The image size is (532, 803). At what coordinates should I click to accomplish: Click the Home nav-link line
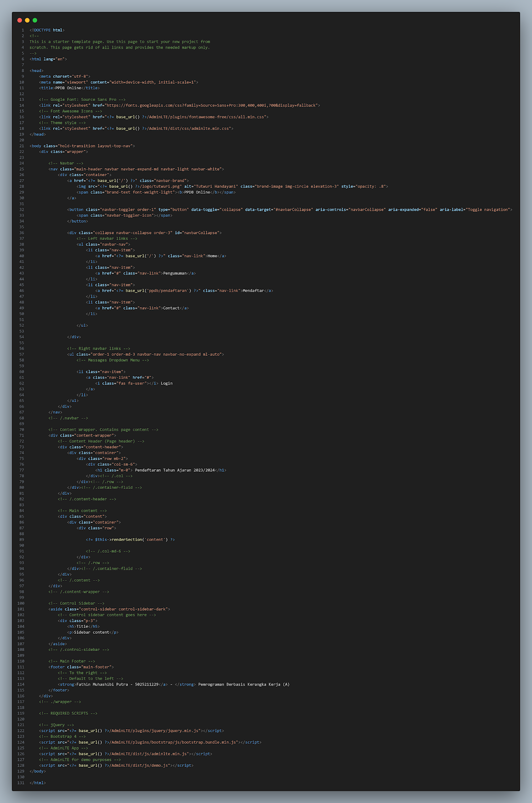pyautogui.click(x=161, y=256)
